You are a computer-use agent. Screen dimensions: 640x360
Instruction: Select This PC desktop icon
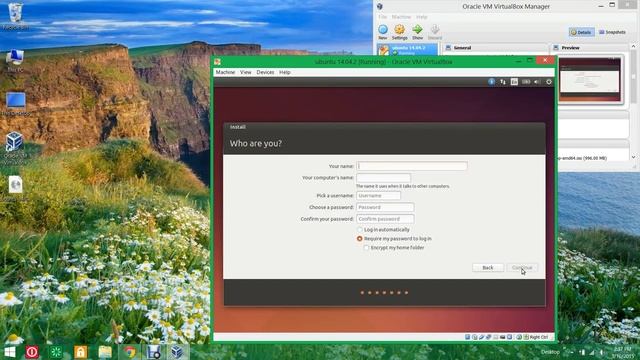16,60
